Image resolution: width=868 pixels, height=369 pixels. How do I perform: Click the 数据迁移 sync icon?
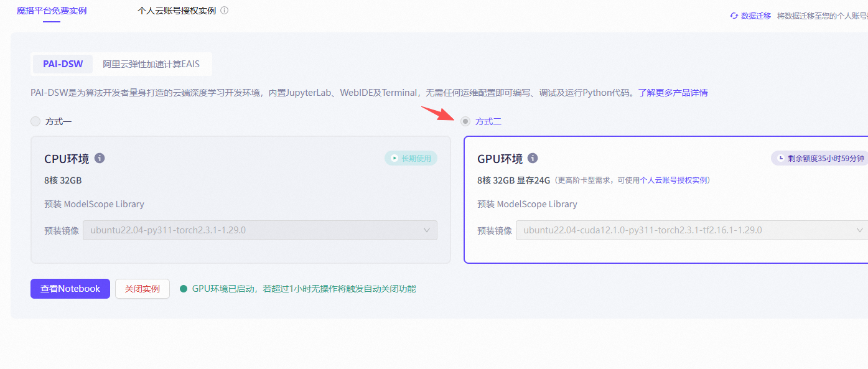coord(734,16)
